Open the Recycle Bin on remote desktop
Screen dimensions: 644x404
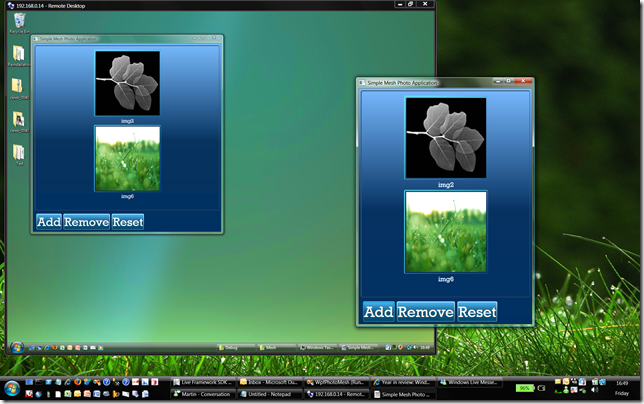pos(19,23)
